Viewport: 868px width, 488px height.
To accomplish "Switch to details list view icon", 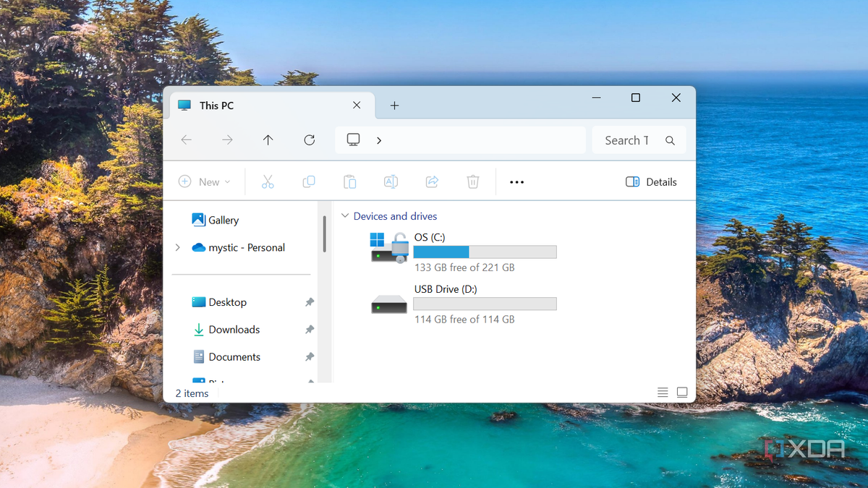I will click(663, 393).
